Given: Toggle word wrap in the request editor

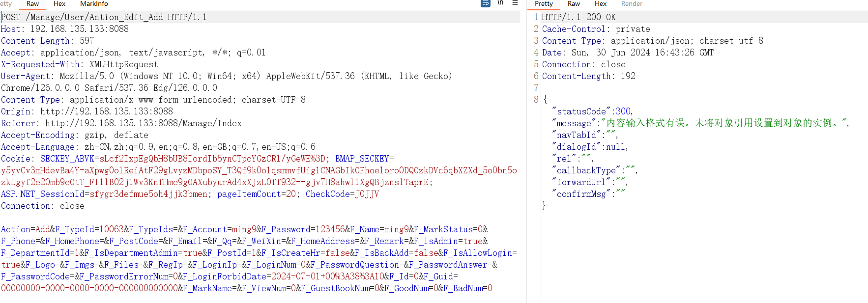Looking at the screenshot, I should coord(485,3).
